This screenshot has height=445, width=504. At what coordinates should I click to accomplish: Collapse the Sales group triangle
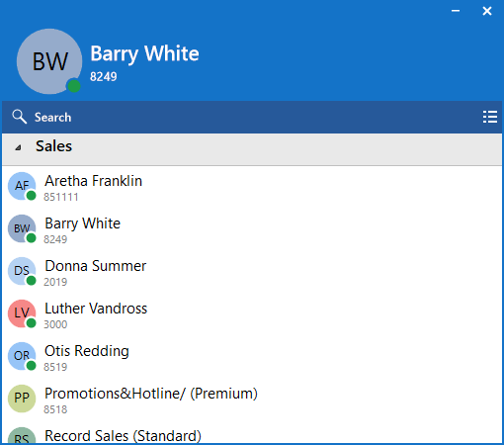19,147
